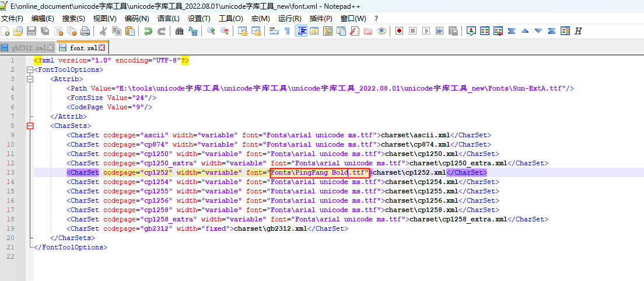Click the Copy toolbar icon
The image size is (644, 281).
coord(117,31)
